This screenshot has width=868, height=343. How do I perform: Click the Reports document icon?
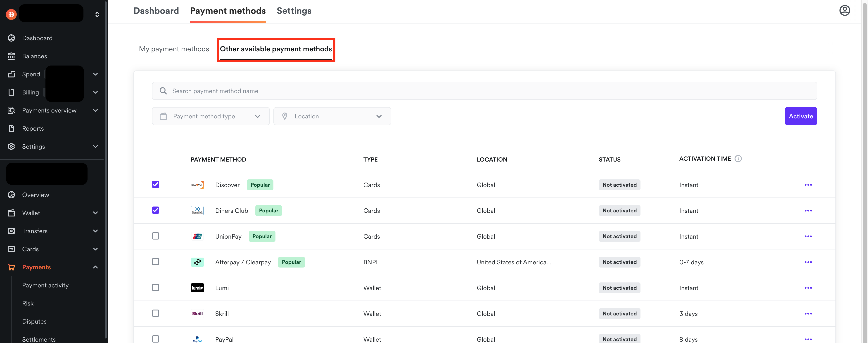[x=12, y=128]
